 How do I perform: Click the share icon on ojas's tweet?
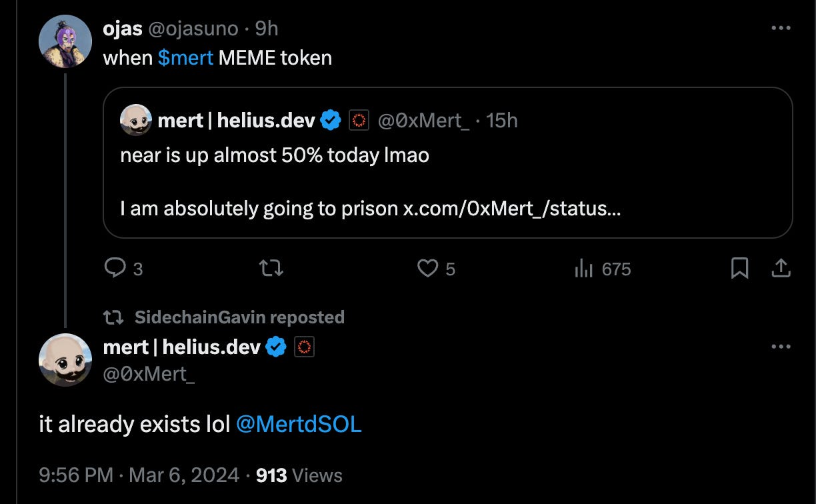781,269
